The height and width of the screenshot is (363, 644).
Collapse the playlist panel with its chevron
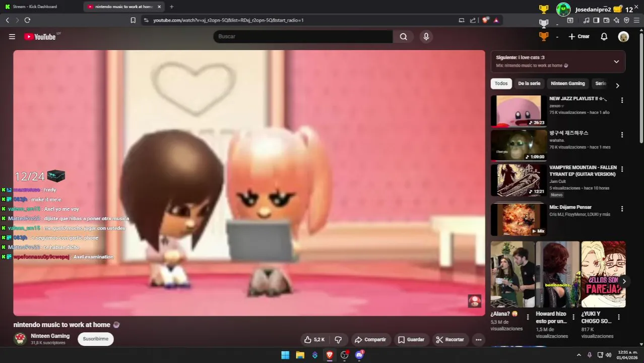click(x=616, y=62)
